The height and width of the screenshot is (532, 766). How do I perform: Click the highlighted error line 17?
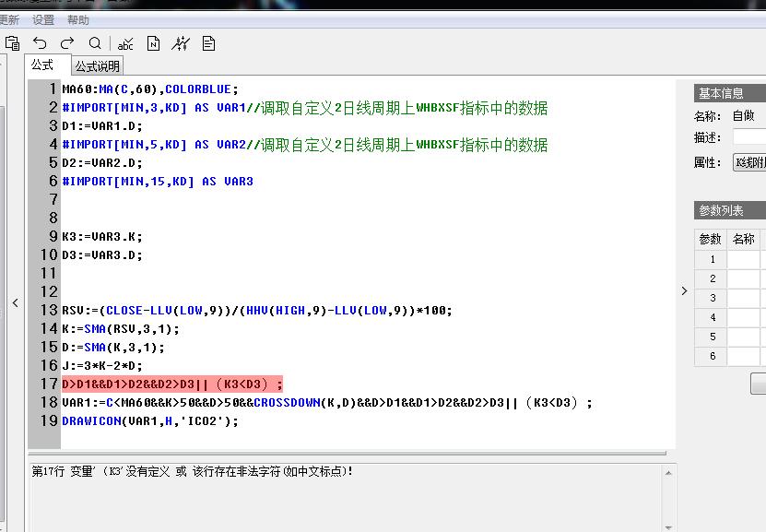(172, 384)
